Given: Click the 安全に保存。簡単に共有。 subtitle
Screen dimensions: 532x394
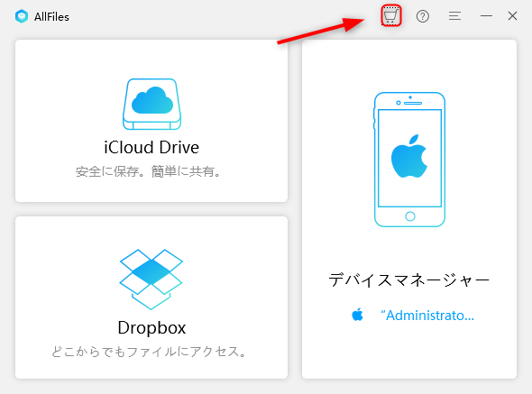Looking at the screenshot, I should point(148,171).
